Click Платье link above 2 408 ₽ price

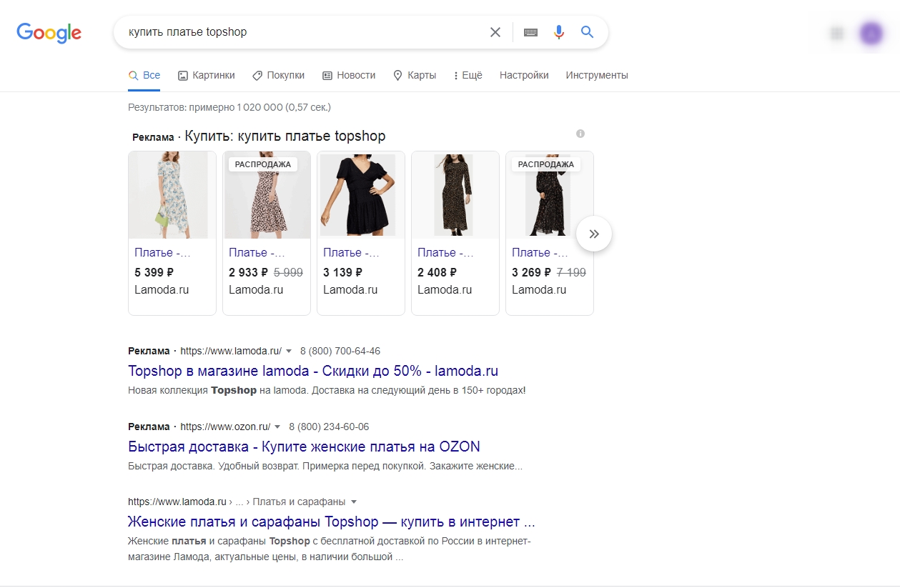(446, 252)
